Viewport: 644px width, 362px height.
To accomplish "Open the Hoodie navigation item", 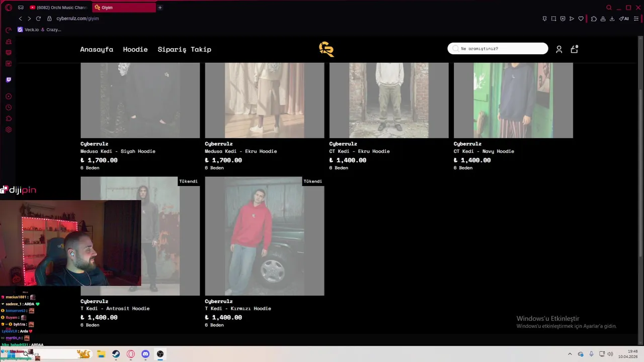I will point(135,49).
